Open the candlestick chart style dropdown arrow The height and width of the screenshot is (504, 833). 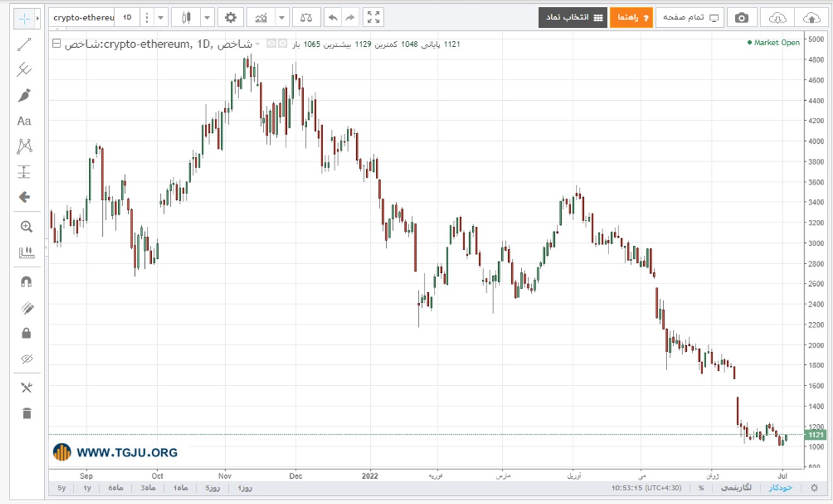click(x=207, y=18)
